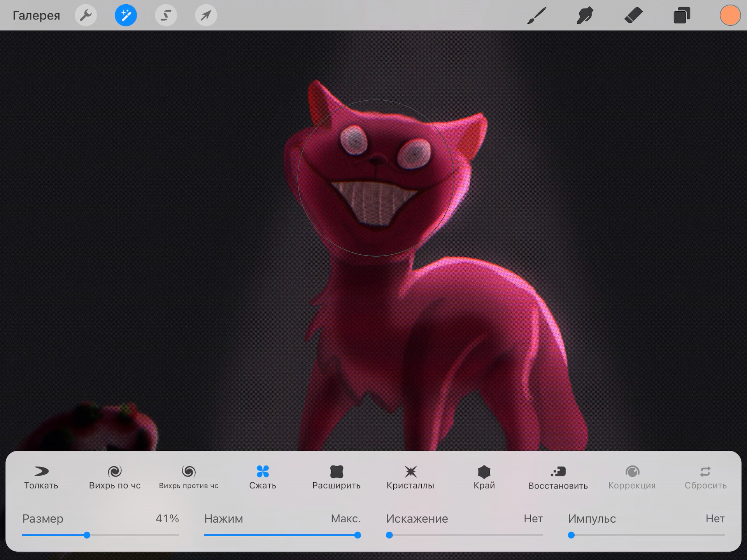Select the Восстановить reconstruct mode

pyautogui.click(x=558, y=478)
